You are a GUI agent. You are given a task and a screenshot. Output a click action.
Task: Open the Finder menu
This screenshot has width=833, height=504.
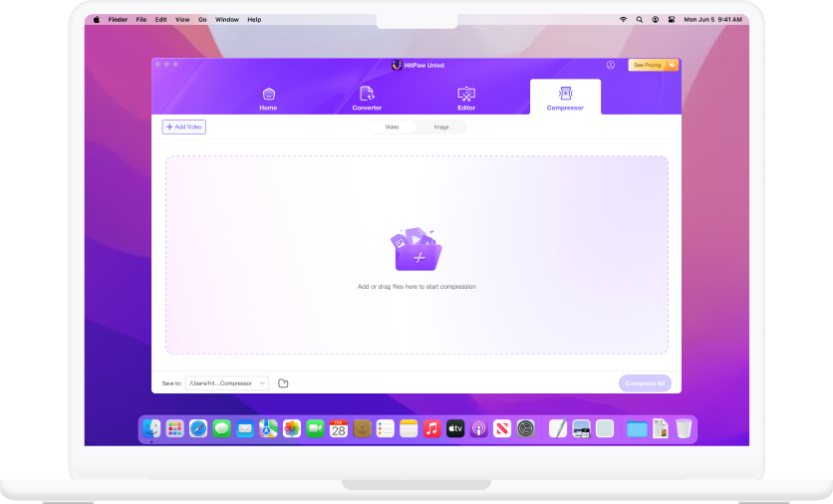click(118, 20)
